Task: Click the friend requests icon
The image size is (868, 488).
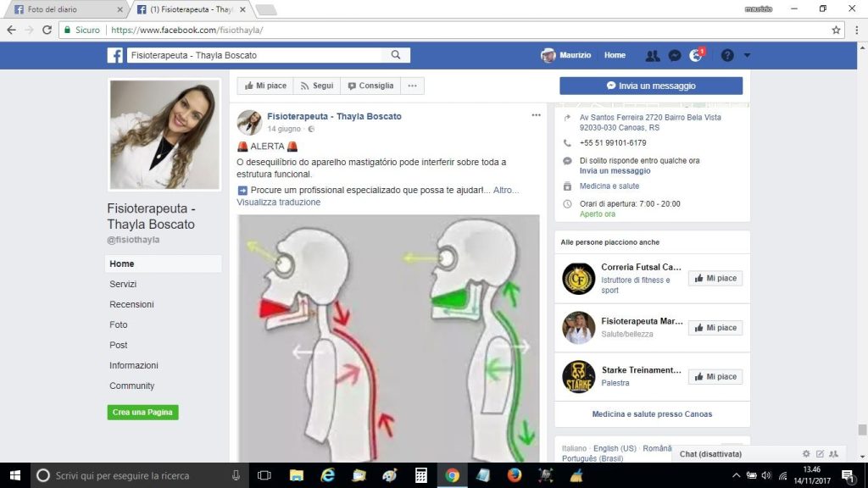Action: click(652, 55)
